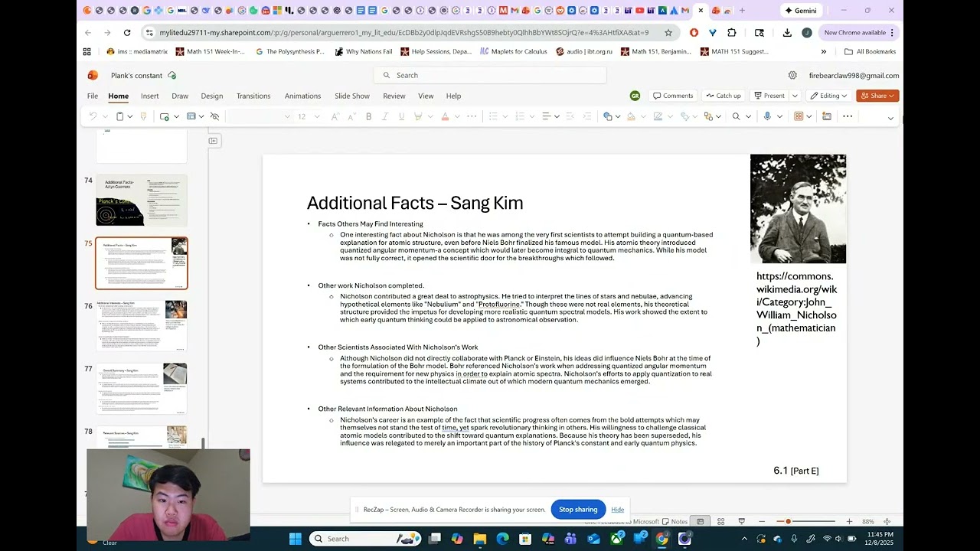Viewport: 980px width, 551px height.
Task: Click the slide Layout icon
Action: click(191, 116)
